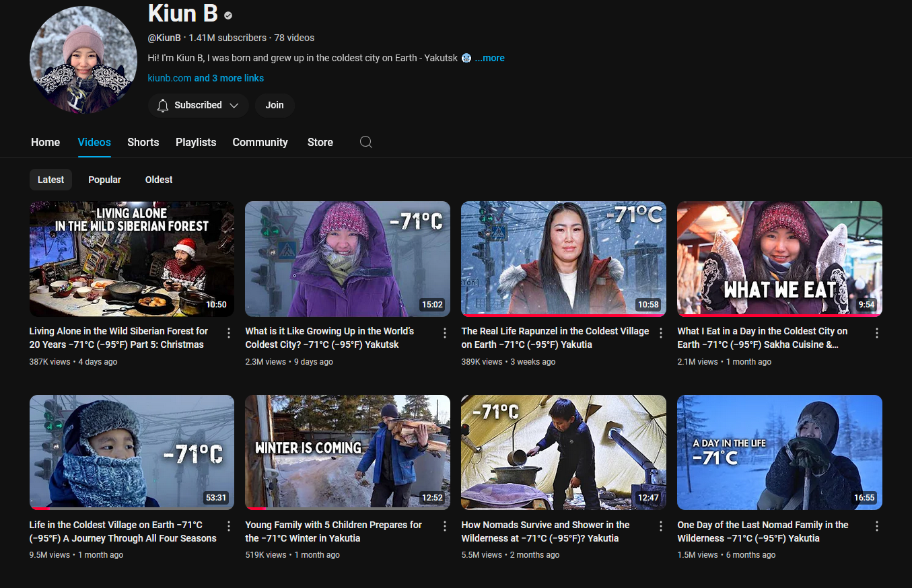Click the watch-progress bar on What We Eat video
This screenshot has height=588, width=912.
click(780, 316)
